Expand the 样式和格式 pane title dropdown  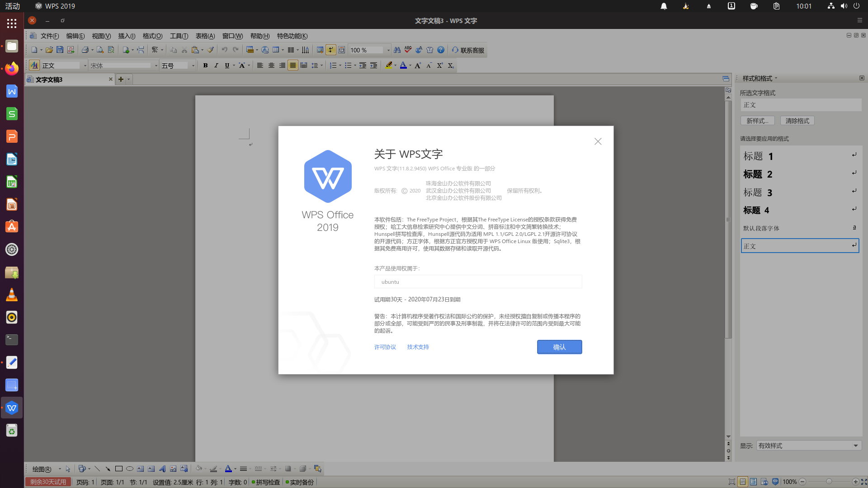(x=776, y=78)
